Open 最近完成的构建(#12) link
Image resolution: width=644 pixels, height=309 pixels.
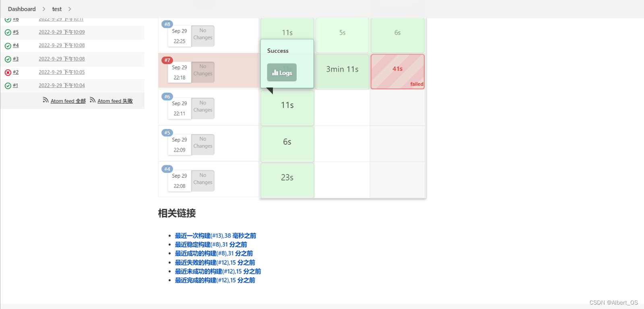pos(215,280)
